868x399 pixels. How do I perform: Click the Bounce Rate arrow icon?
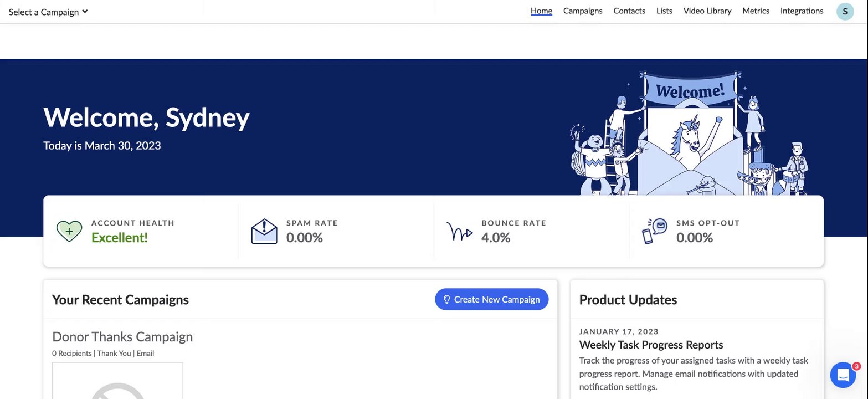(459, 232)
